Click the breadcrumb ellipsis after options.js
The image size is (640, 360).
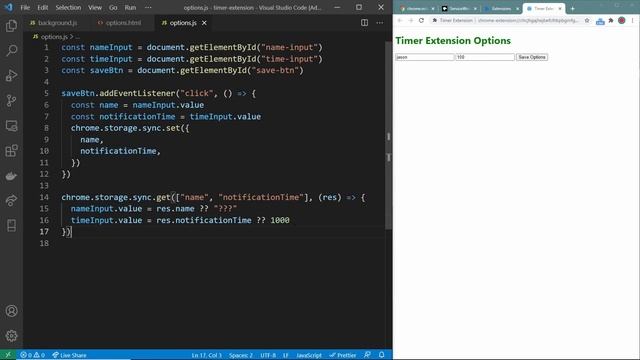tap(78, 37)
